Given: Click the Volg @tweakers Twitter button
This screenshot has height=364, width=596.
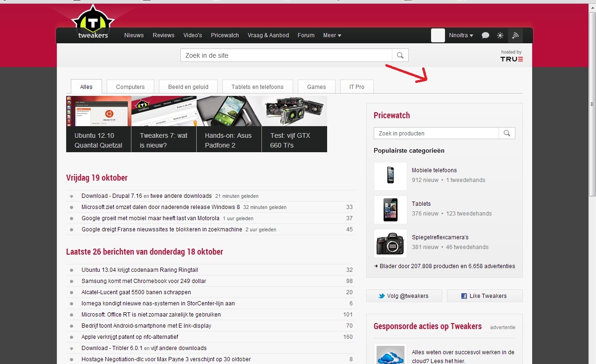Looking at the screenshot, I should pos(404,296).
